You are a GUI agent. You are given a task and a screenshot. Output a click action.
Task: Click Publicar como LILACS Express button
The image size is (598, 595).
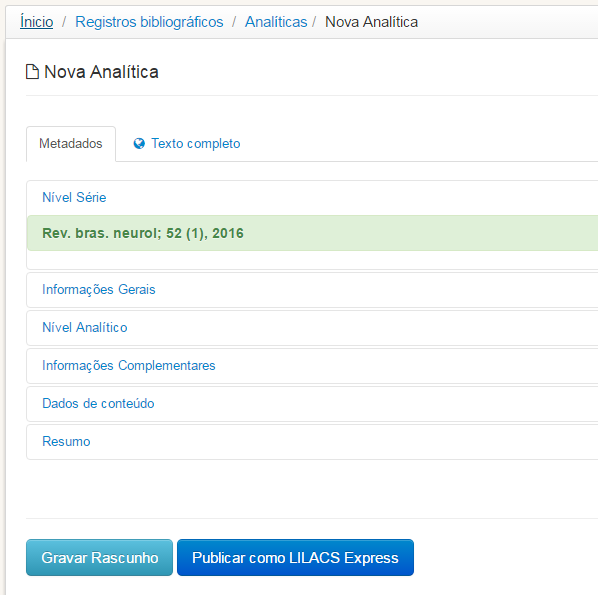coord(296,557)
